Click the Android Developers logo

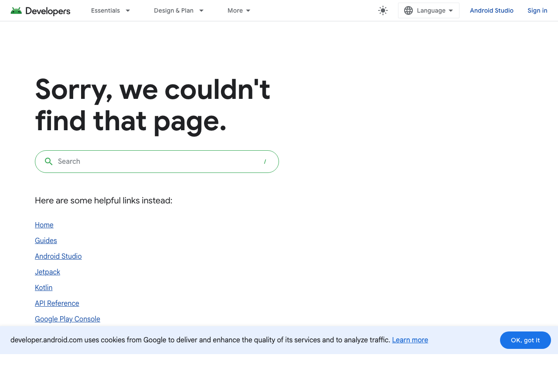pos(40,10)
